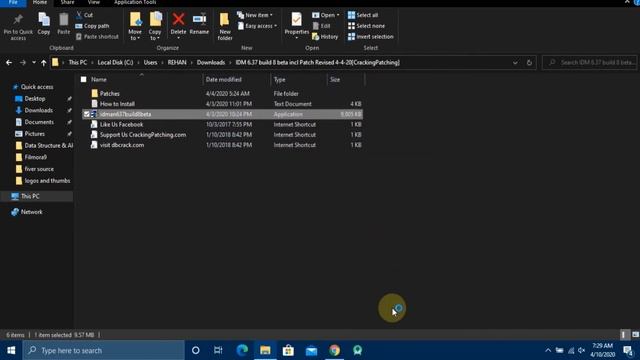The image size is (640, 360).
Task: Click Paste shortcut command
Action: [97, 37]
